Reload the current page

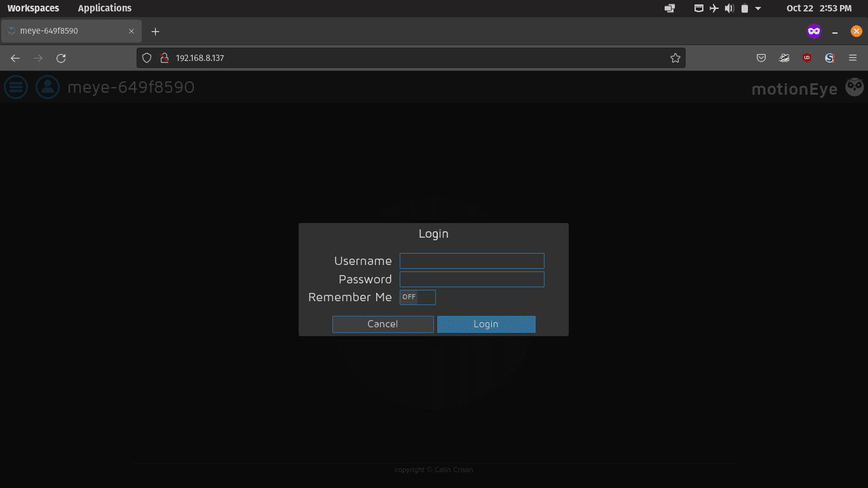click(x=61, y=58)
